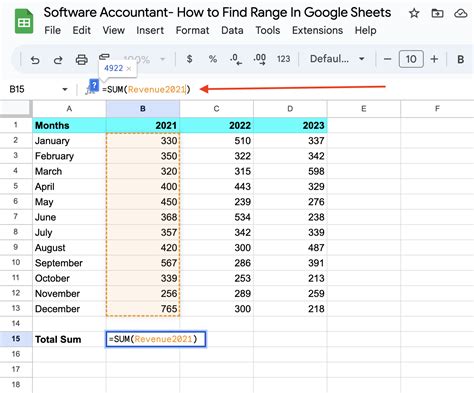
Task: Click the 487 value cell
Action: pos(290,248)
